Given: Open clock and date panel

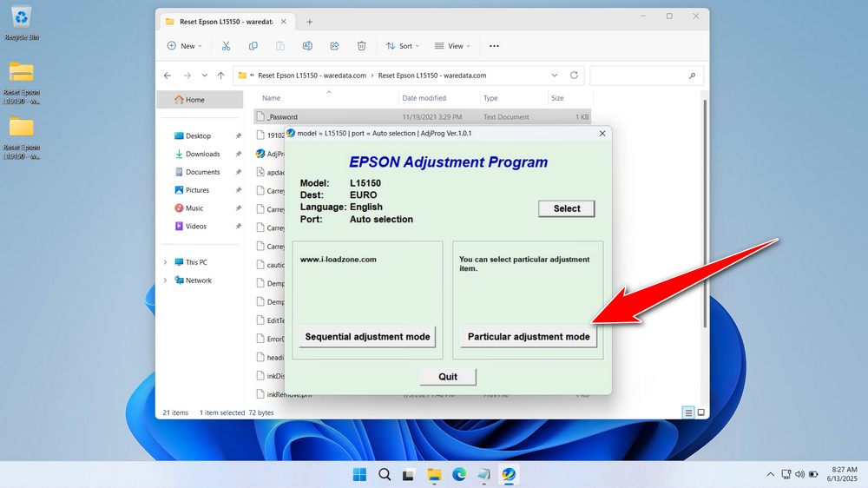Looking at the screenshot, I should coord(842,474).
